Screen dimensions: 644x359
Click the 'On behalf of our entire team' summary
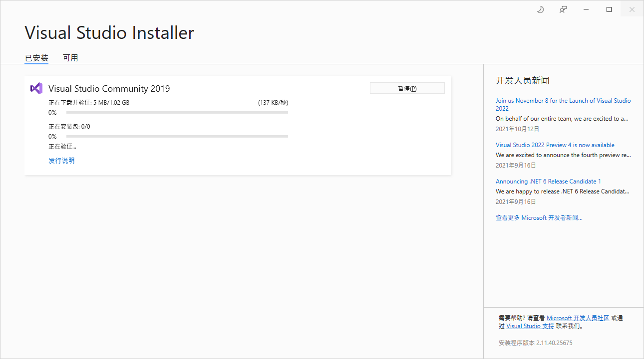pyautogui.click(x=562, y=119)
